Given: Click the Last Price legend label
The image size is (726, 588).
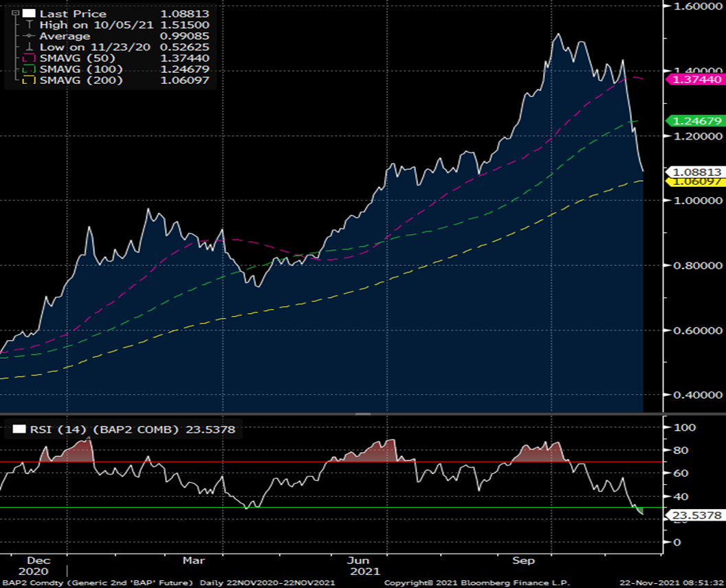Looking at the screenshot, I should pos(73,14).
